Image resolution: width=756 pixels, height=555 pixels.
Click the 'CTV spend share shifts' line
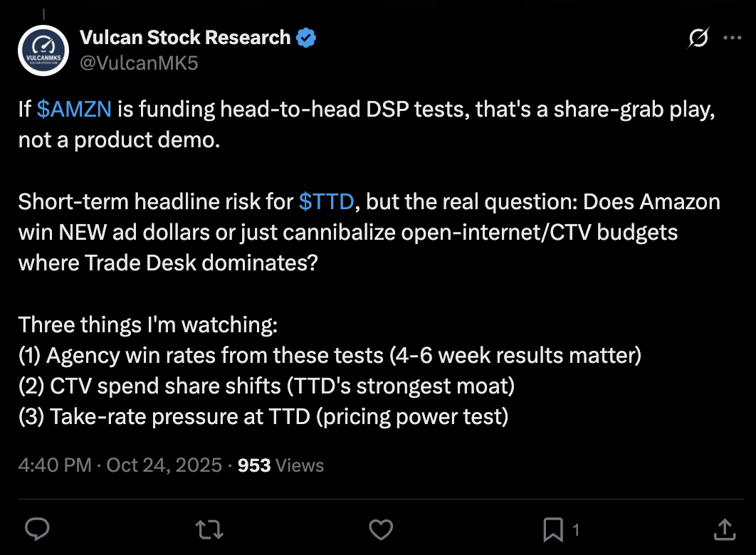click(266, 386)
